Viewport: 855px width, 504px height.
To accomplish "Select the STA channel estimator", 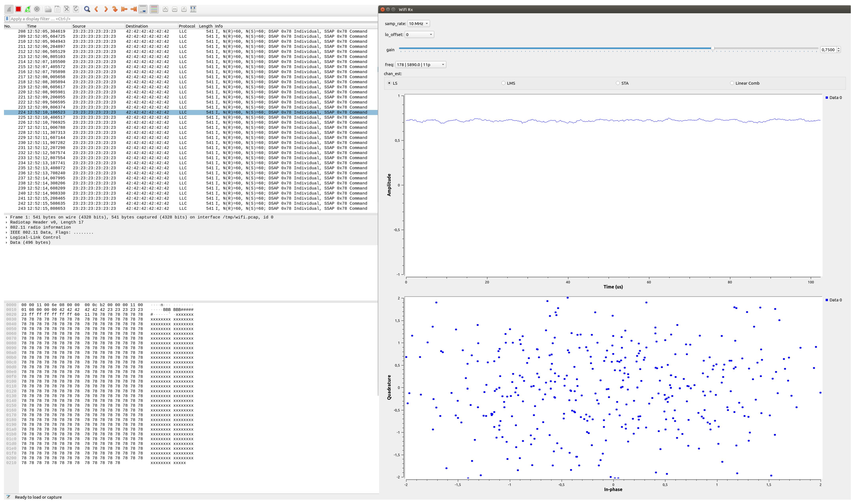I will point(618,83).
